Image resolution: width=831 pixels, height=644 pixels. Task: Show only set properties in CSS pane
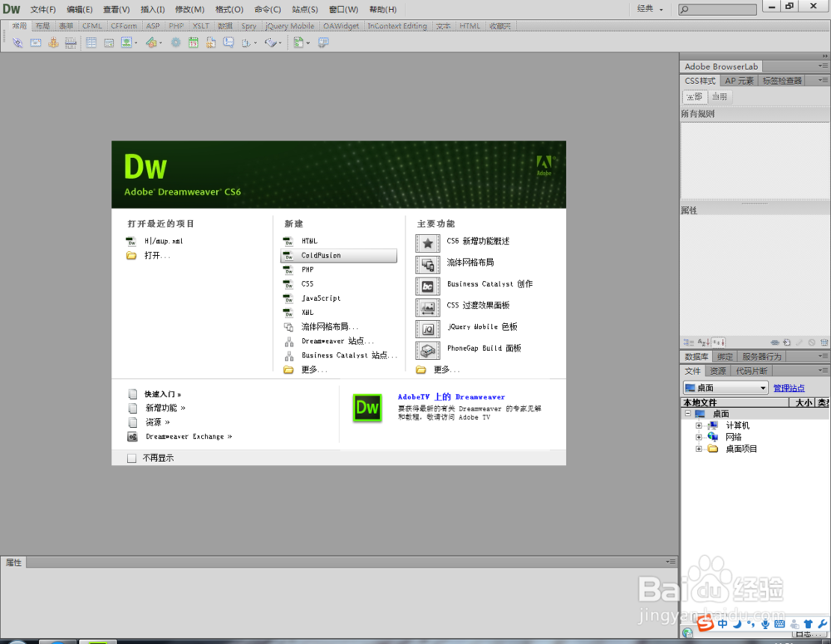tap(718, 342)
